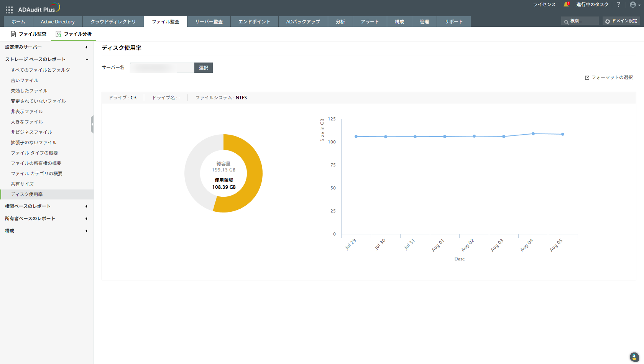Open the クラウドディレクトリ tab
Image resolution: width=644 pixels, height=364 pixels.
click(x=113, y=21)
